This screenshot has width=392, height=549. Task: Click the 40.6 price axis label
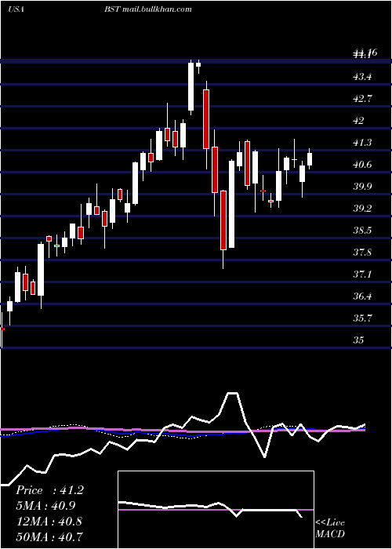tap(362, 165)
